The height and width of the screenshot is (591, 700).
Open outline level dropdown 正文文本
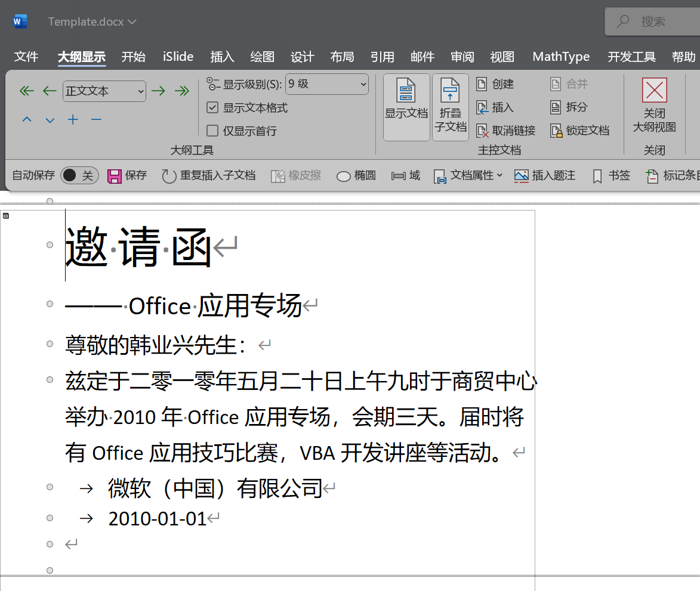(x=104, y=91)
